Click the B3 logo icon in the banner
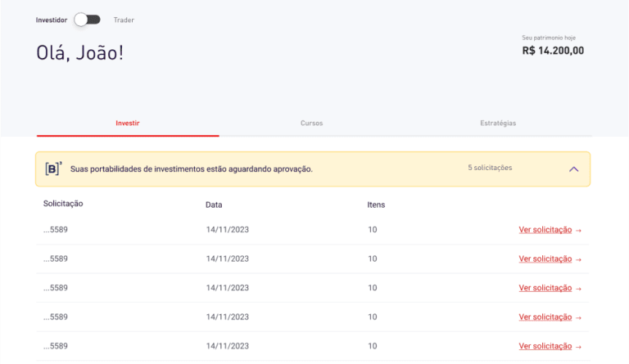The width and height of the screenshot is (629, 364). 53,169
